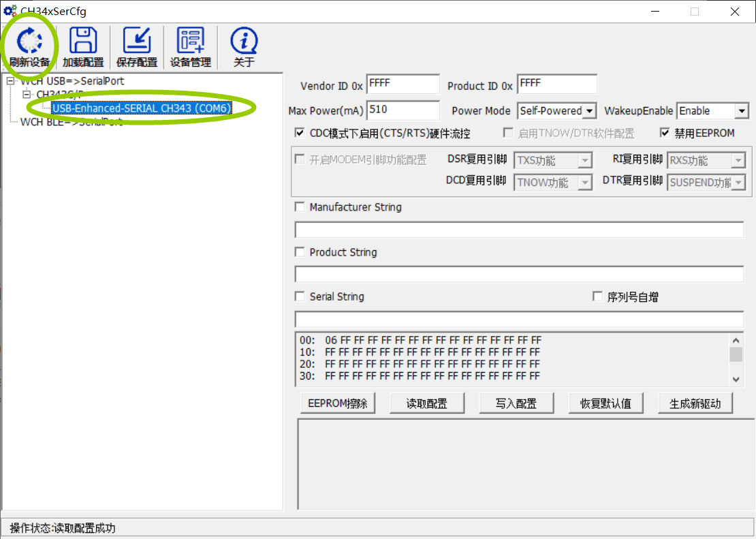Open the DSR复用引脚 TXS功能 dropdown

click(553, 160)
